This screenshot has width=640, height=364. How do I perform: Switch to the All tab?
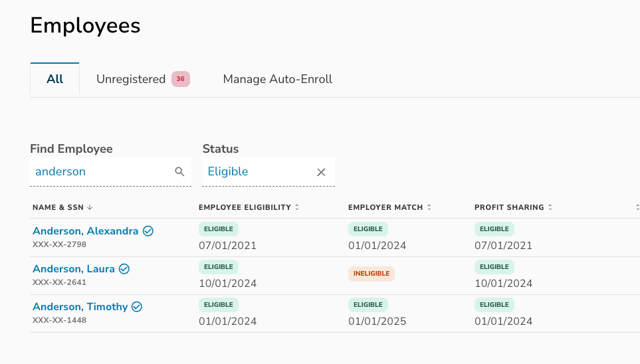[54, 79]
